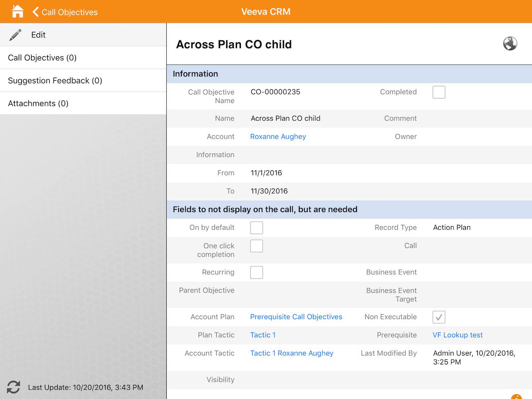Tap the back chevron to Call Objectives
This screenshot has height=399, width=532.
click(36, 12)
